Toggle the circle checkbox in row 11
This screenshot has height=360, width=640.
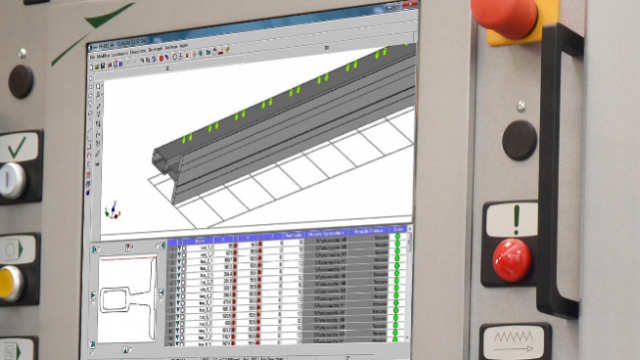(183, 317)
